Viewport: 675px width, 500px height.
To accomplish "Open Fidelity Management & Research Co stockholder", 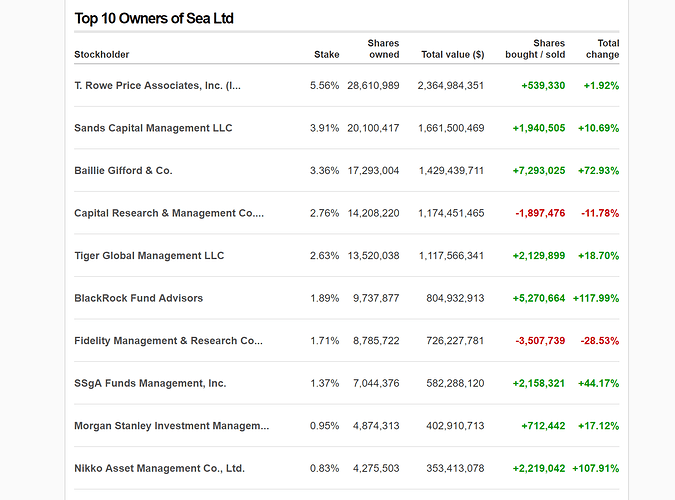I will 168,341.
